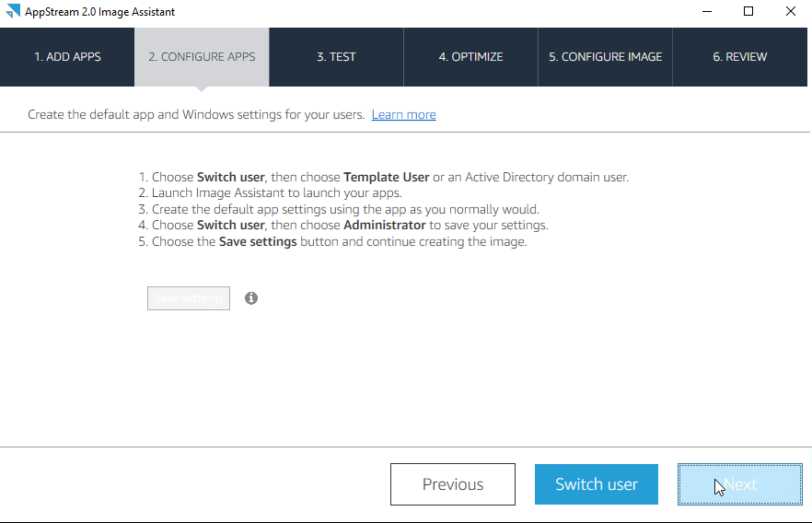
Task: Click the AppStream 2.0 Image Assistant title text
Action: coord(100,12)
